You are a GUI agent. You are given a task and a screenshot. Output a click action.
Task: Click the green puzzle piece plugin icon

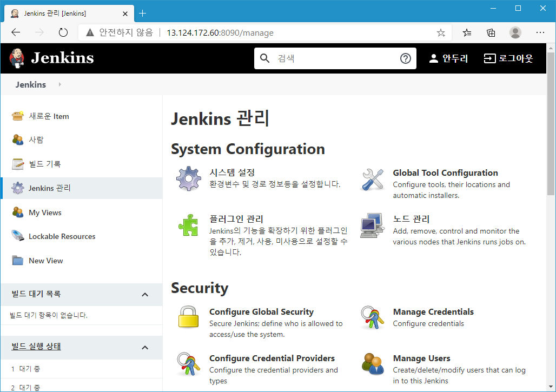tap(188, 225)
